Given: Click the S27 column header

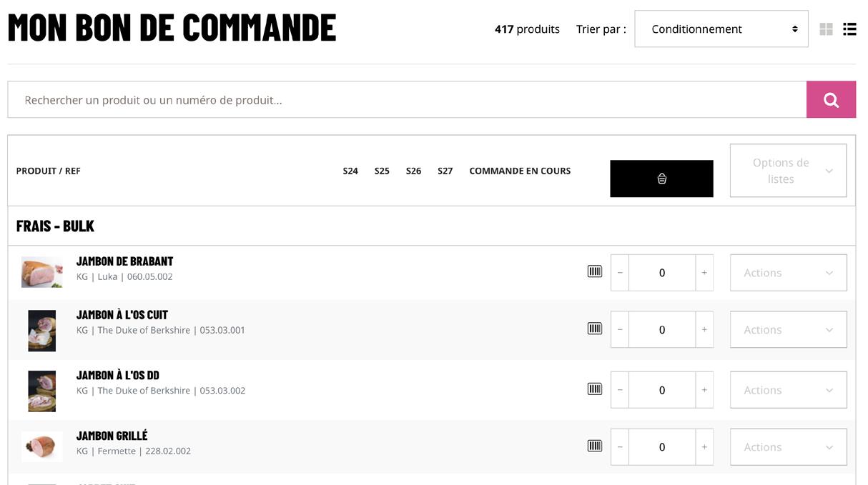Looking at the screenshot, I should [x=445, y=171].
